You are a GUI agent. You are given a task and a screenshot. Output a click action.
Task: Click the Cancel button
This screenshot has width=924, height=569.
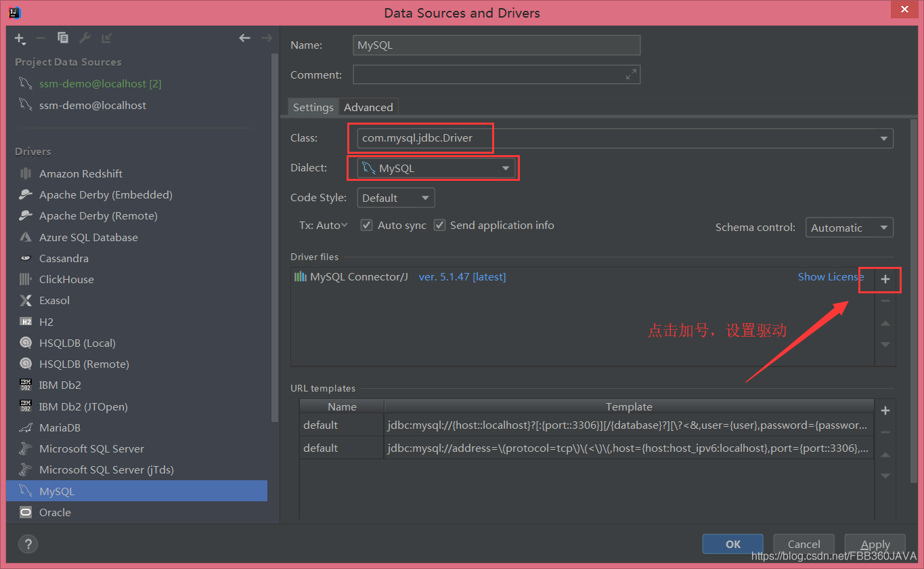pos(804,544)
